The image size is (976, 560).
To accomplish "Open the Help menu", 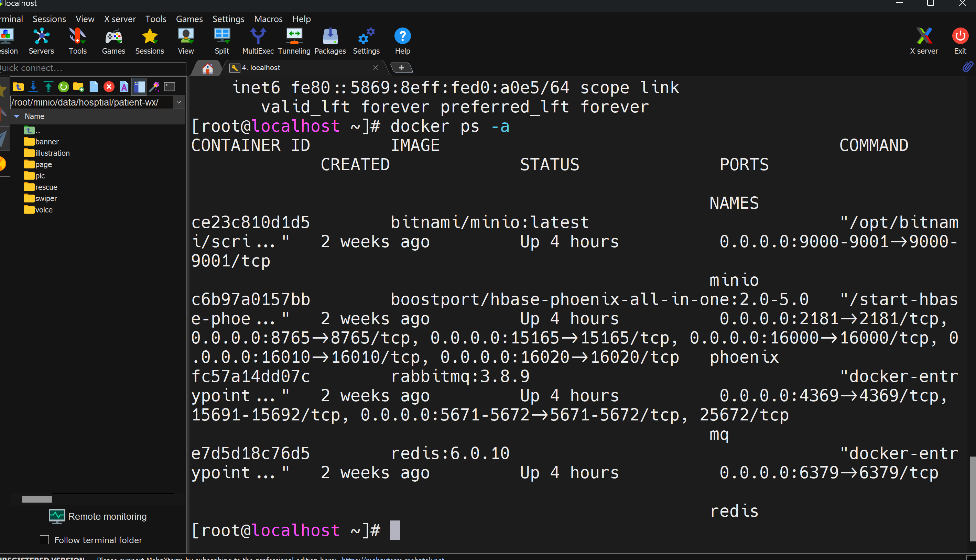I will pyautogui.click(x=302, y=19).
